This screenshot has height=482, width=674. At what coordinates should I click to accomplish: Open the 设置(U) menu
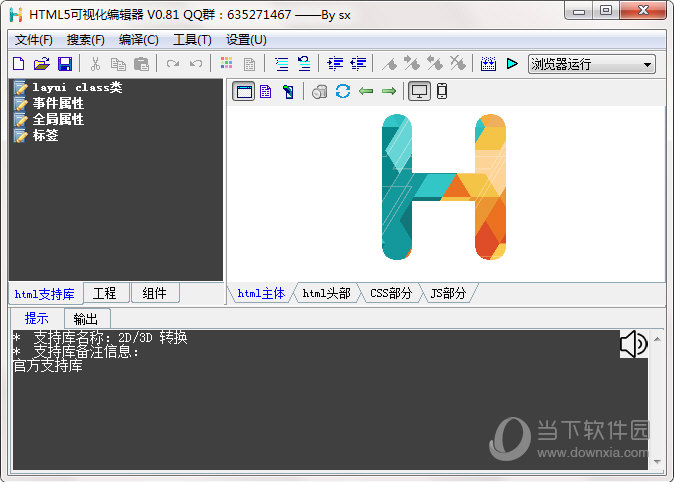click(246, 40)
